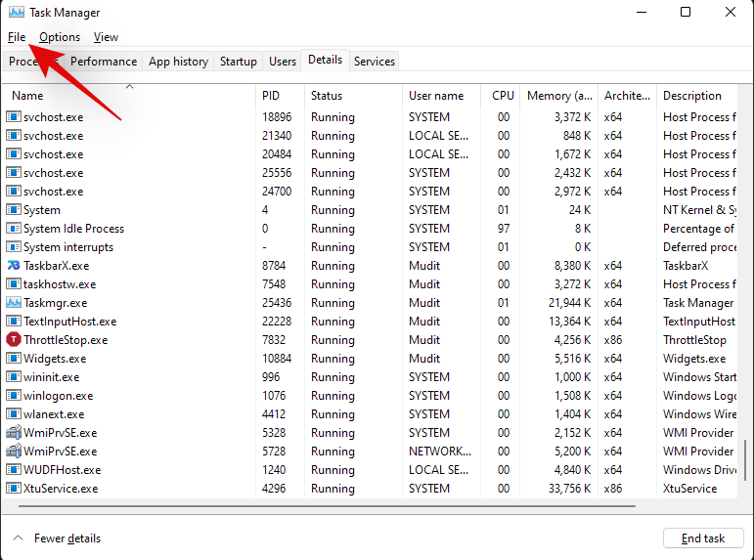This screenshot has width=754, height=560.
Task: Click the TaskbarX.exe process icon
Action: (x=14, y=266)
